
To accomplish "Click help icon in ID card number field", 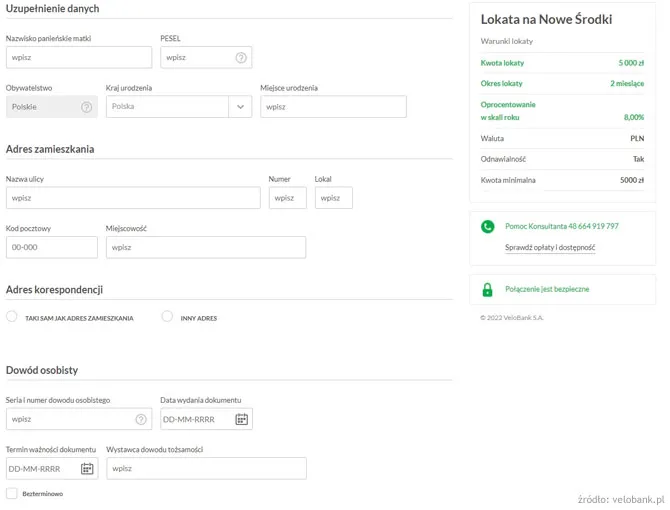I will tap(141, 419).
